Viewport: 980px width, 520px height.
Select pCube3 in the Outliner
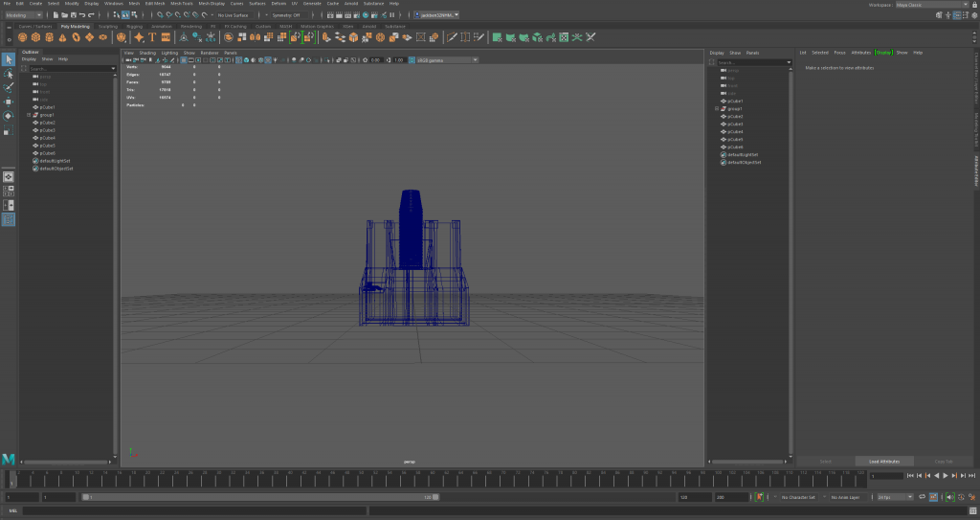[x=47, y=130]
